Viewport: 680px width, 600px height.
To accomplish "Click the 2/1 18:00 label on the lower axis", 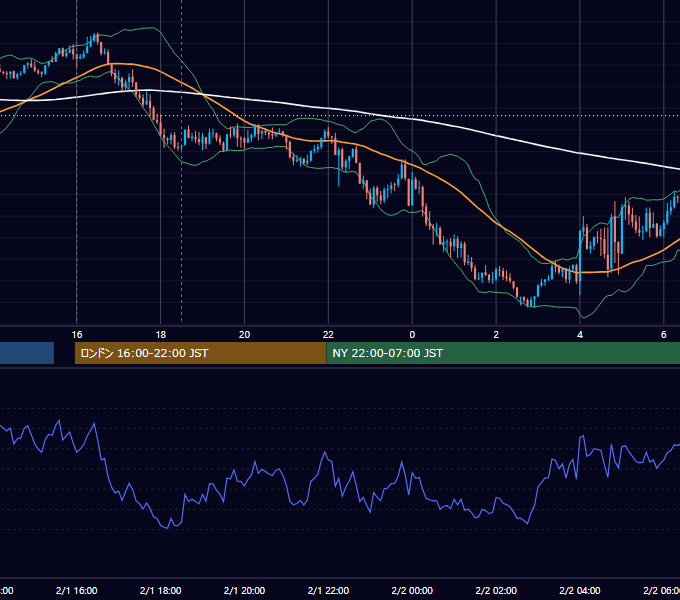I will tap(160, 591).
